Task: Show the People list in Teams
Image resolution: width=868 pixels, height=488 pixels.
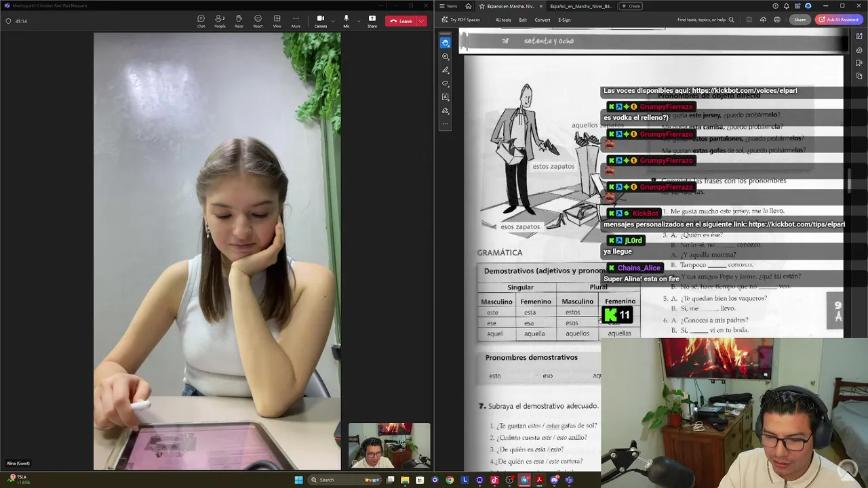Action: point(220,21)
